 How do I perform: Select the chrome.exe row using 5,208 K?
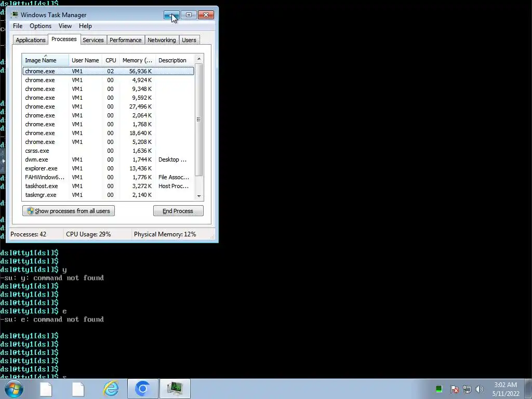point(108,142)
